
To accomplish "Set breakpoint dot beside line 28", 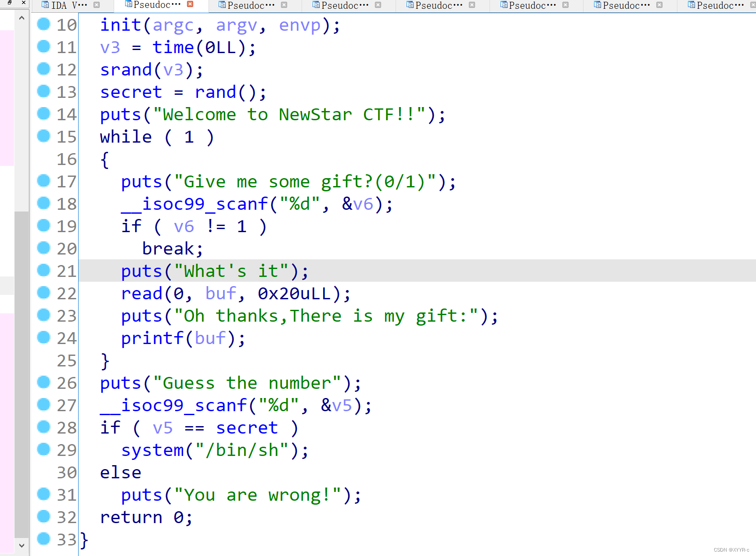I will [x=43, y=427].
